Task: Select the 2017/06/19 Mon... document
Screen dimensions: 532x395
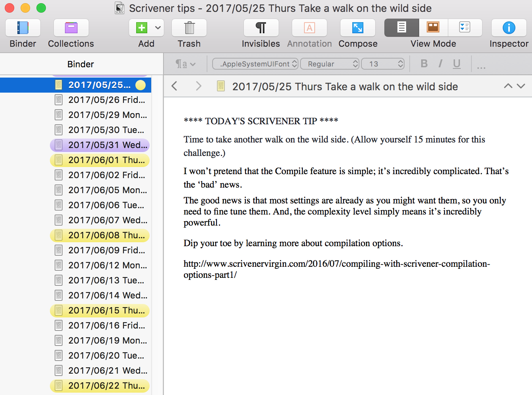Action: [100, 340]
